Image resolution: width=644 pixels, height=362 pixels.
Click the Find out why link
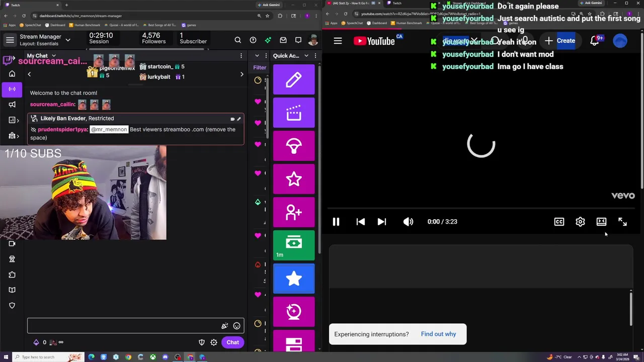click(x=438, y=334)
